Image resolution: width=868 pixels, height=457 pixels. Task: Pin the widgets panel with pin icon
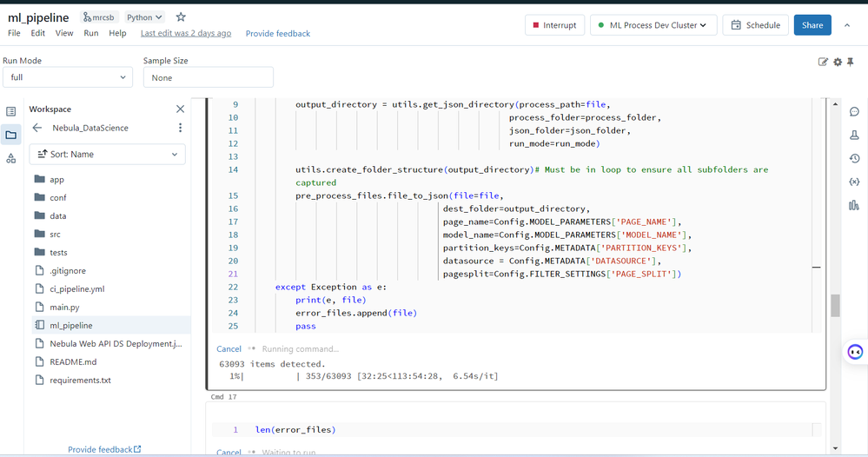pyautogui.click(x=851, y=62)
